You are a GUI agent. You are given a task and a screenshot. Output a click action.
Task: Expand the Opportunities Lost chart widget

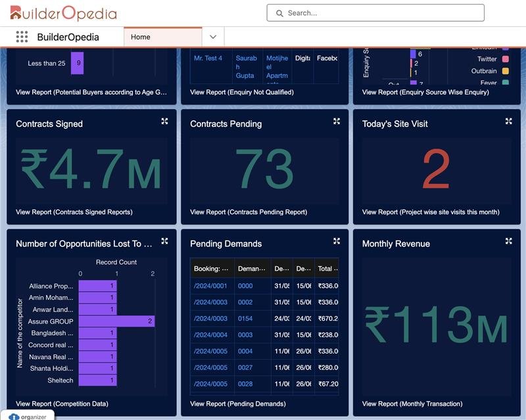pos(164,241)
